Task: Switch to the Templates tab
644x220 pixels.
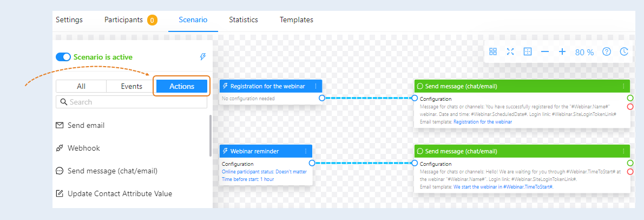Action: pos(297,20)
